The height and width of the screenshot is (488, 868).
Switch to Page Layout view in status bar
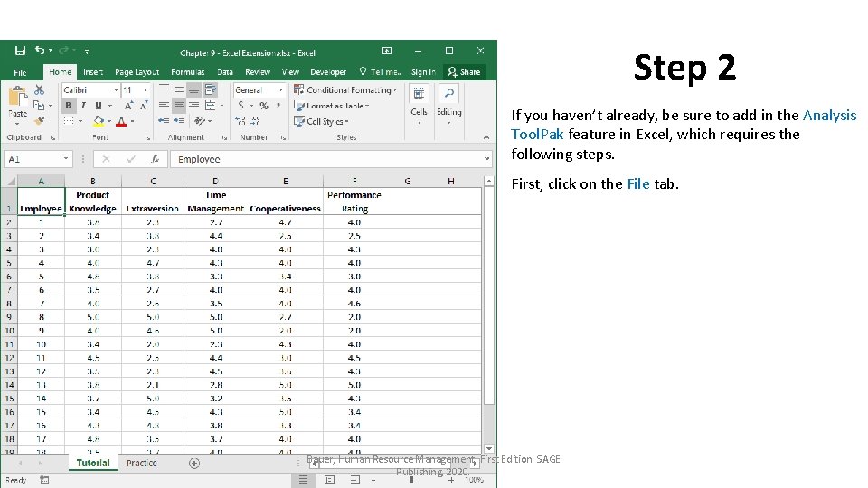click(x=329, y=480)
